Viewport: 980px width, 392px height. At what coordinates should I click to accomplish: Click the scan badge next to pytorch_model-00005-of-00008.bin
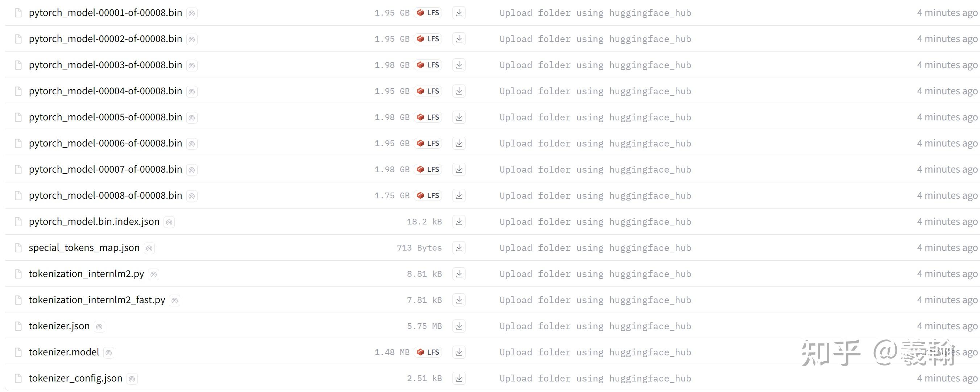click(192, 117)
